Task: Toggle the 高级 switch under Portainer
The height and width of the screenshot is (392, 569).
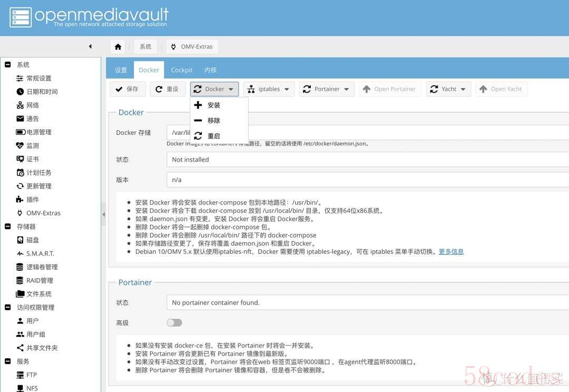Action: click(x=174, y=322)
